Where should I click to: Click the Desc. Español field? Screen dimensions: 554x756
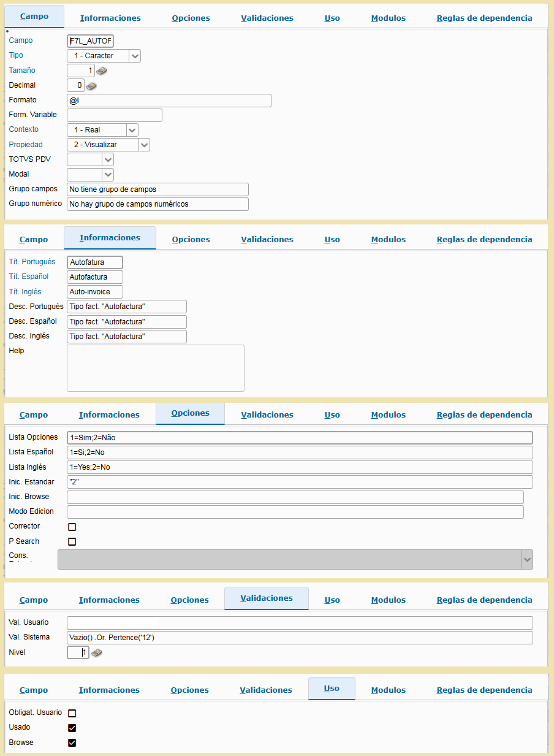127,322
